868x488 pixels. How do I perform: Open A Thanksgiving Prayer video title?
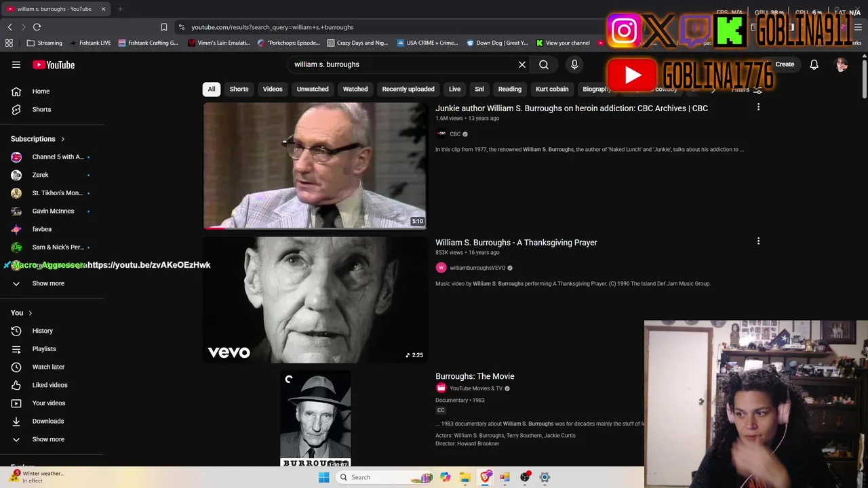(x=516, y=243)
